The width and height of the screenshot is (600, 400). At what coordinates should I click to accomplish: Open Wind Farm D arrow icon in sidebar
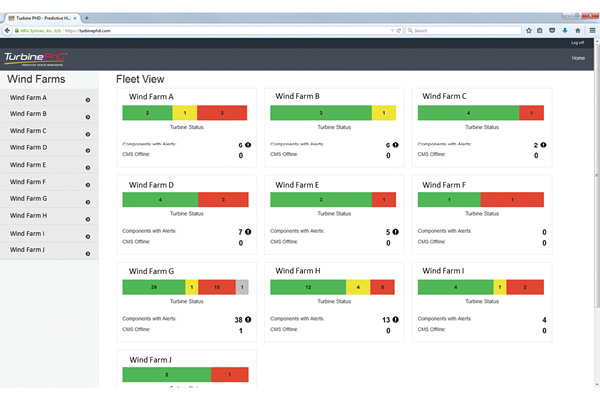coord(88,151)
